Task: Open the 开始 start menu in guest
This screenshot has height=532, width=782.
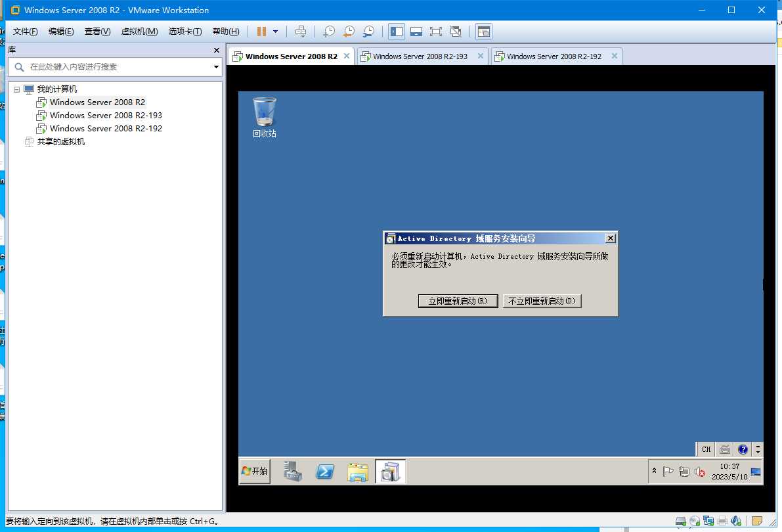Action: (x=255, y=471)
